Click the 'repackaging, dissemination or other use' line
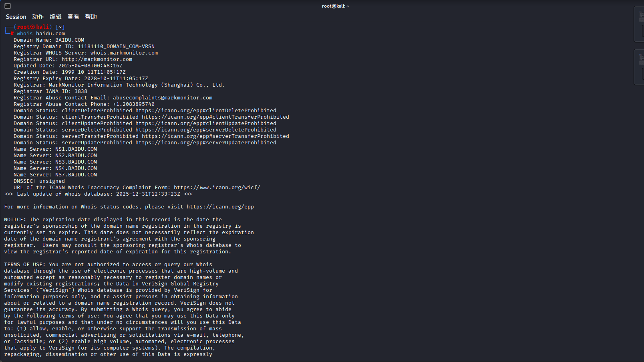 108,354
